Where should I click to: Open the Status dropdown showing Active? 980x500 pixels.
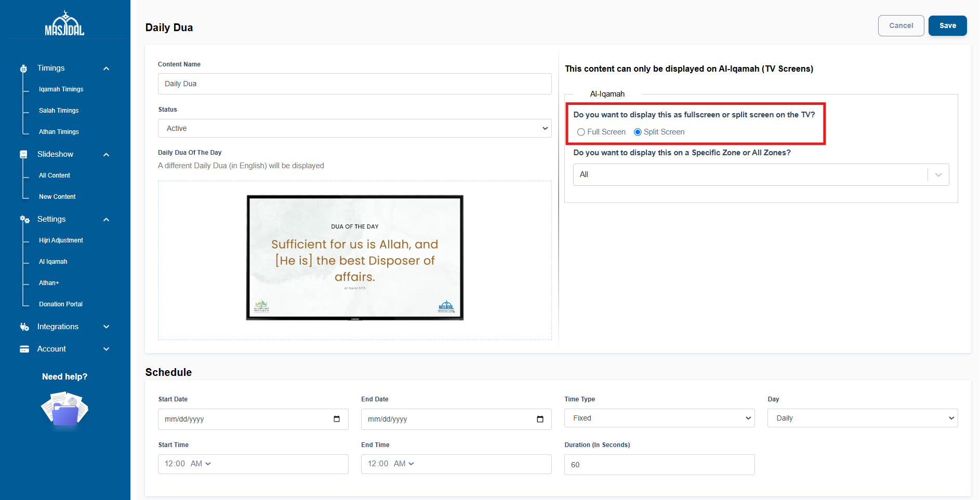pos(354,128)
